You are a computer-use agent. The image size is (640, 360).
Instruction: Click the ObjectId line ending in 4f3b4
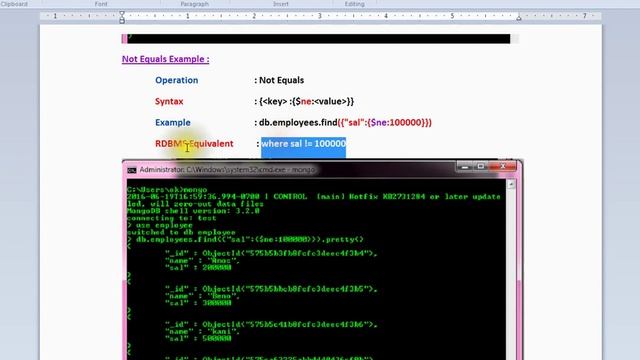pos(271,253)
